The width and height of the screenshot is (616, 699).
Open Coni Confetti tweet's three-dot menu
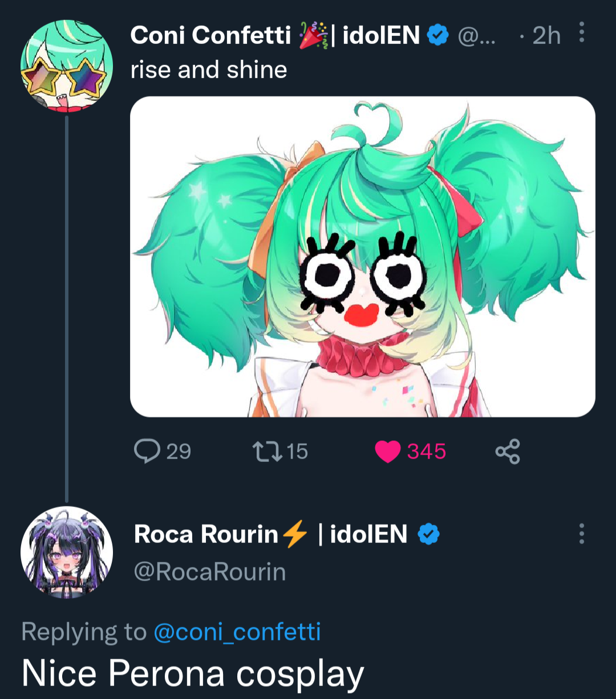tap(581, 33)
